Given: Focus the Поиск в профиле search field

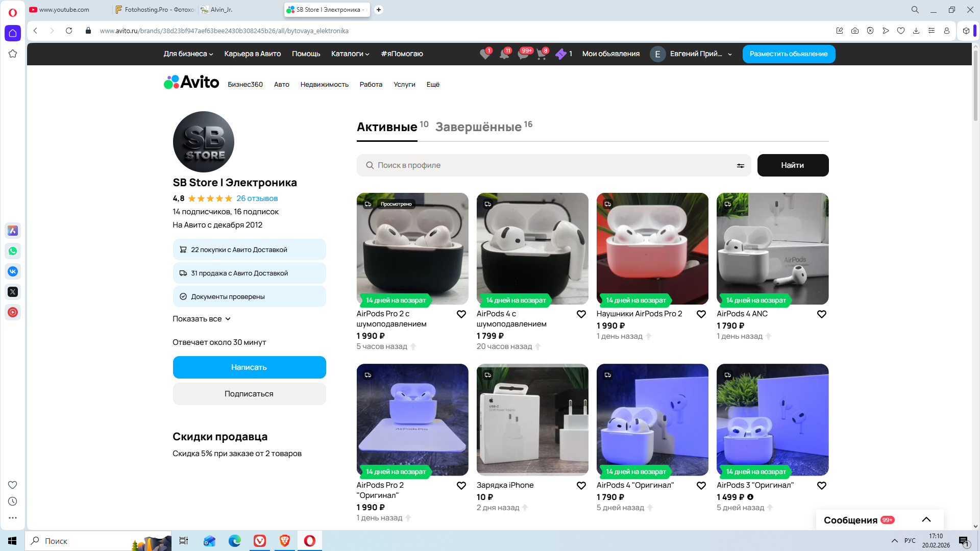Looking at the screenshot, I should 551,165.
